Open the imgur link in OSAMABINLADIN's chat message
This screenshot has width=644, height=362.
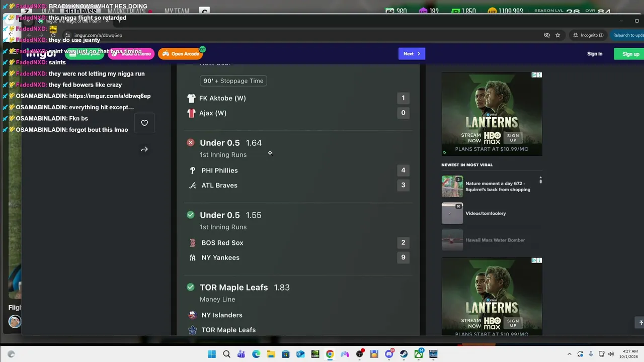[x=110, y=96]
